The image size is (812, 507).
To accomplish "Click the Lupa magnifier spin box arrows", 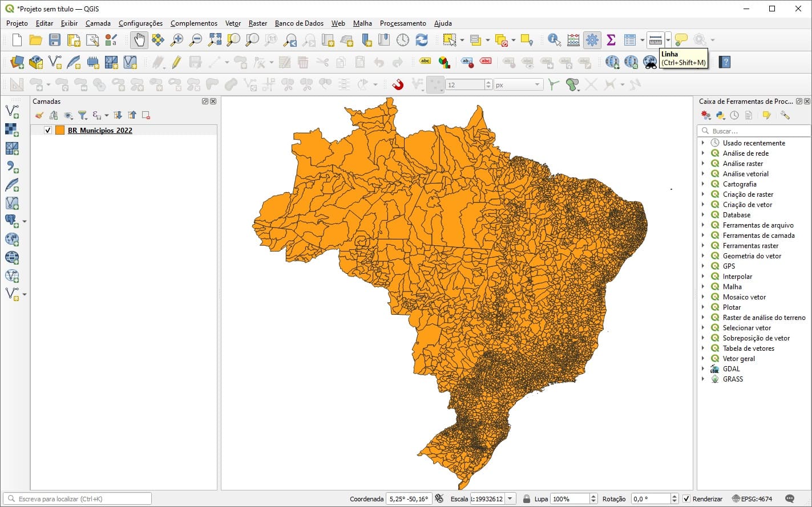I will click(593, 499).
